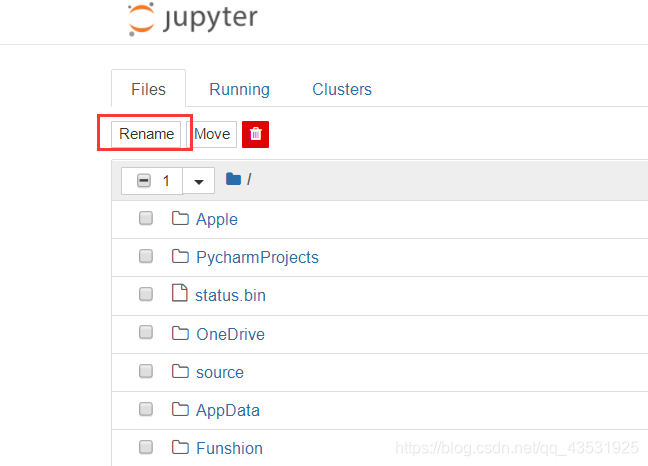648x466 pixels.
Task: Switch to the Files tab
Action: pyautogui.click(x=148, y=89)
